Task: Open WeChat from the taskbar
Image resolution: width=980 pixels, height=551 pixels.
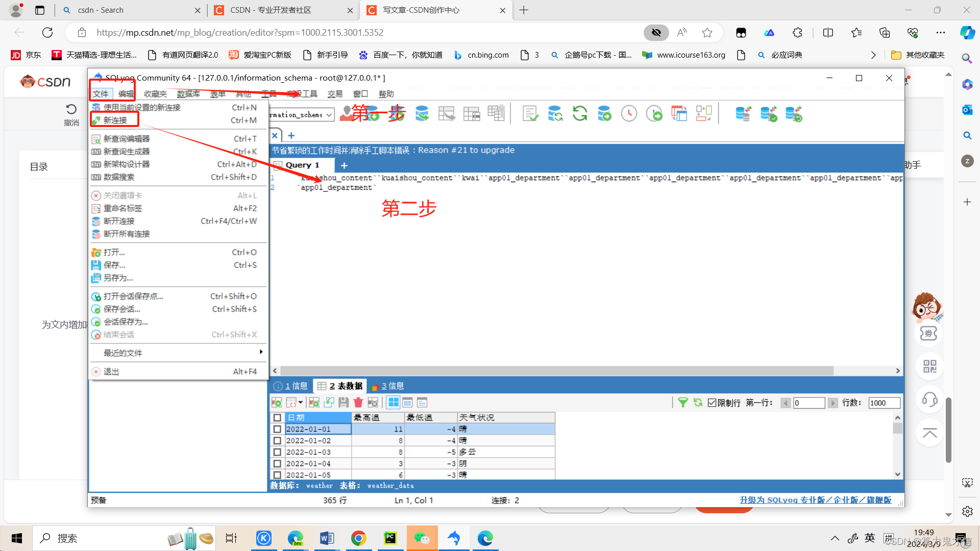Action: point(422,538)
